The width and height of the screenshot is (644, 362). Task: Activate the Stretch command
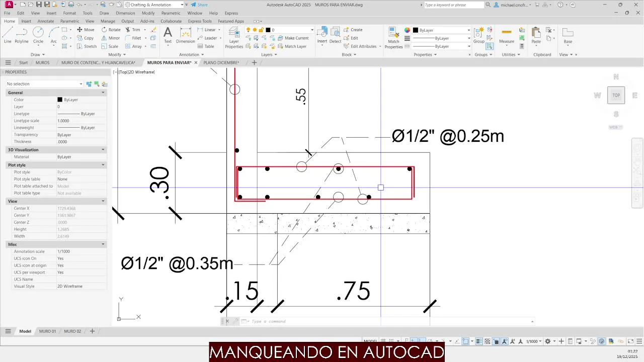pos(87,46)
